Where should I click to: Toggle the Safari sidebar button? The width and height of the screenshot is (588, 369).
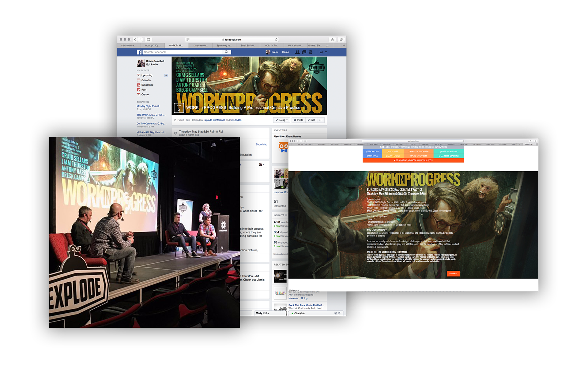[x=149, y=40]
